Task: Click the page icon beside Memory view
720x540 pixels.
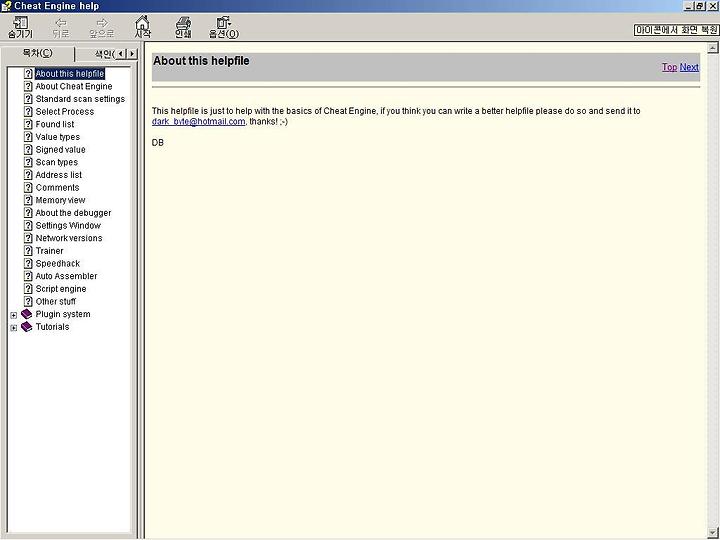Action: pos(28,200)
